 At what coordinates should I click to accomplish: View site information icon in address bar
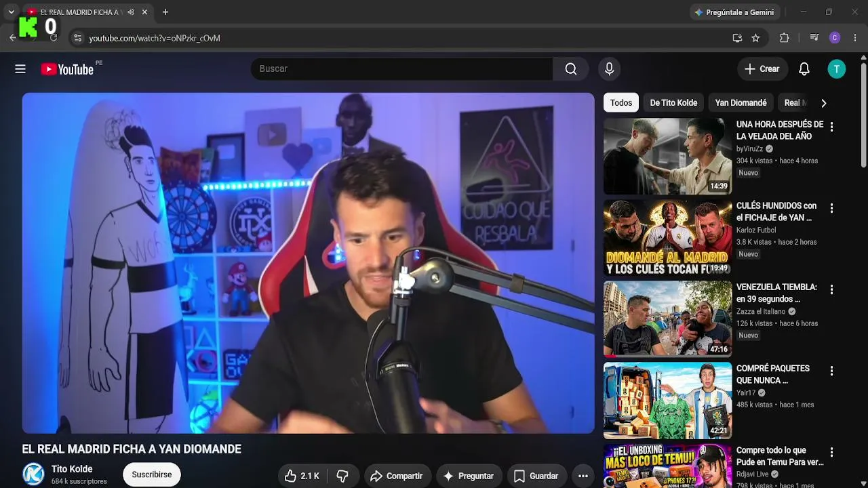pos(77,38)
